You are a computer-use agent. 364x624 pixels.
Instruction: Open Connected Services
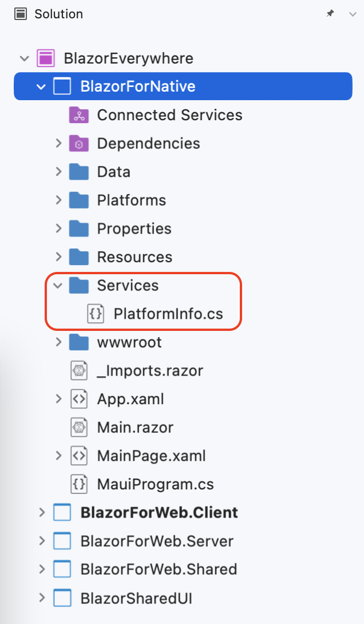click(170, 115)
